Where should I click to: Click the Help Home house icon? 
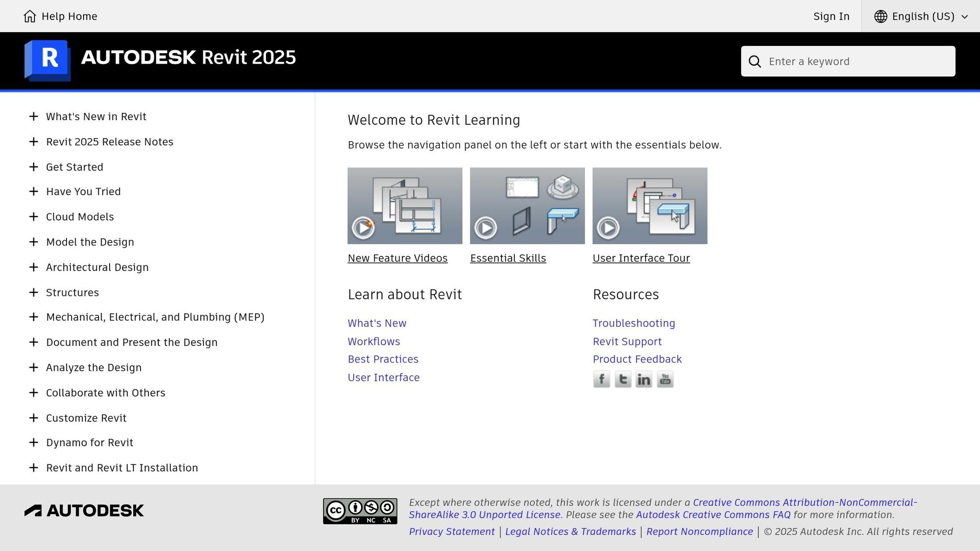[x=30, y=16]
